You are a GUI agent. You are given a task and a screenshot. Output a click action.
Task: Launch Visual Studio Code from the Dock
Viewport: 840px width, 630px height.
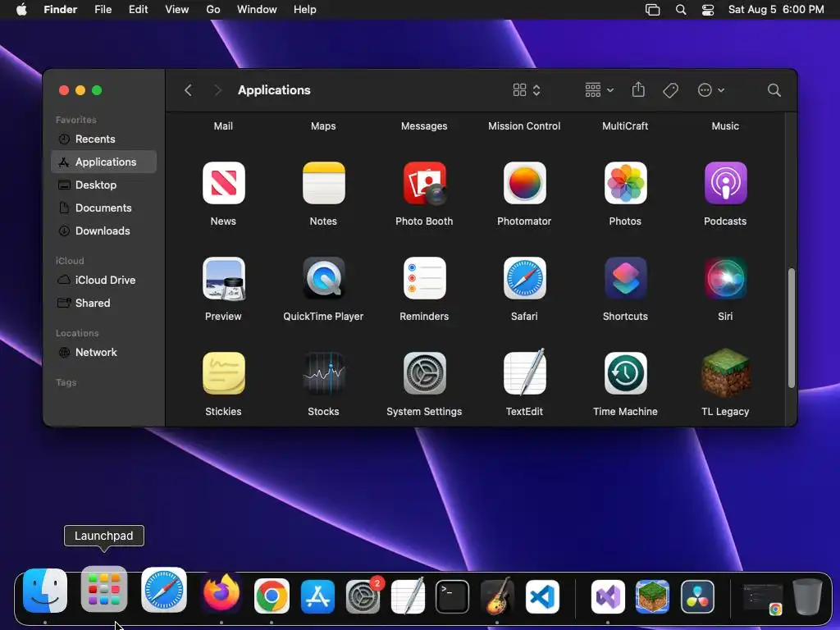click(542, 596)
